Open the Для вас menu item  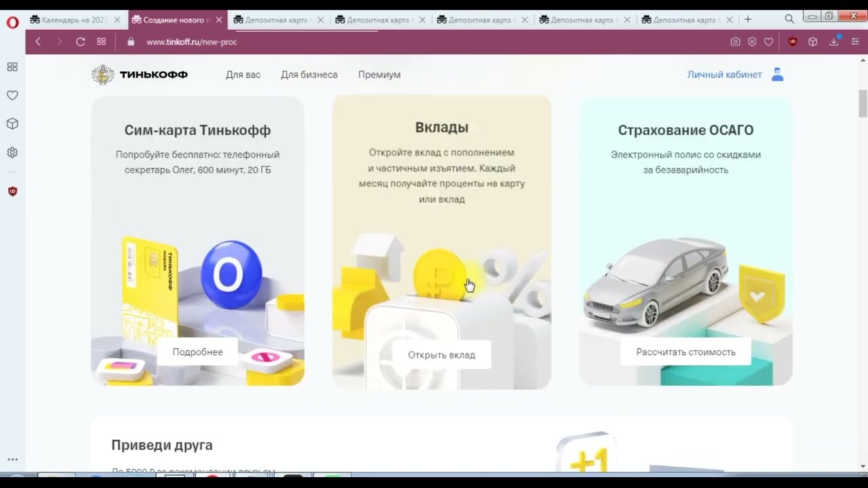tap(243, 75)
